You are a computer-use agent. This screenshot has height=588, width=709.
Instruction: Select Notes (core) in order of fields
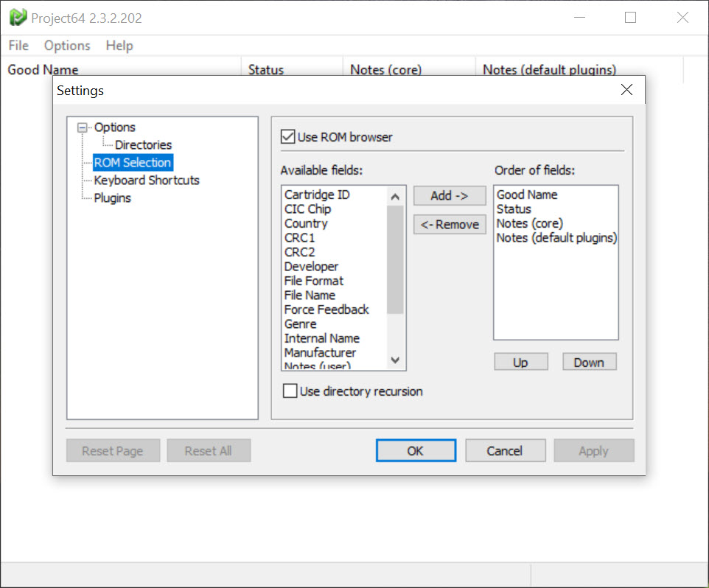click(x=529, y=224)
